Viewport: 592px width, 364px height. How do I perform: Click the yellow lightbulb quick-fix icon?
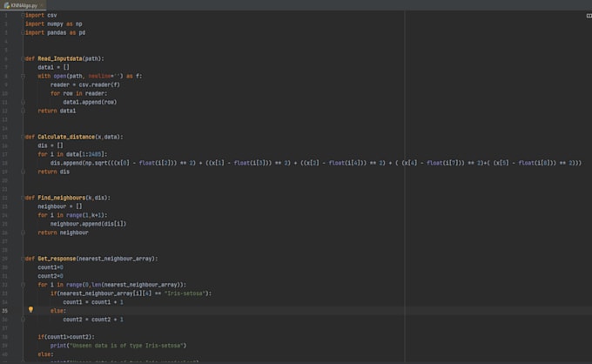tap(30, 309)
